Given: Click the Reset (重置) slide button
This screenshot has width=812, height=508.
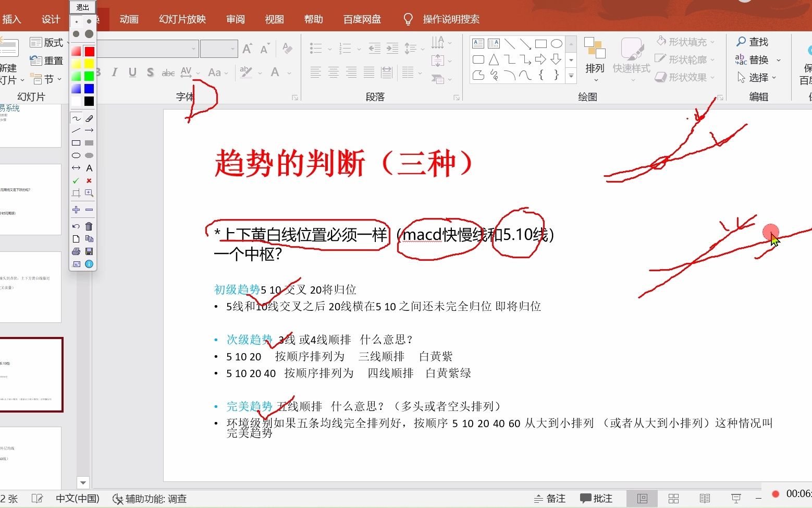Looking at the screenshot, I should pos(46,61).
